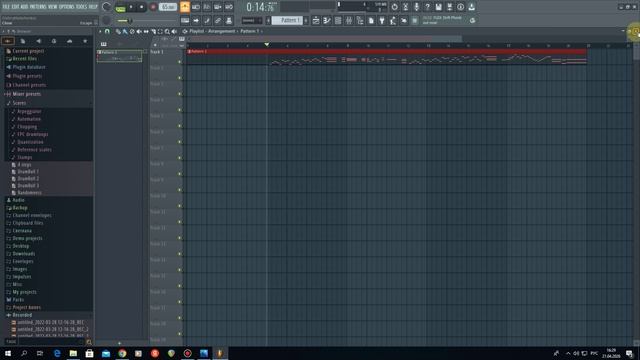
Task: Click the help question mark icon
Action: 427,7
